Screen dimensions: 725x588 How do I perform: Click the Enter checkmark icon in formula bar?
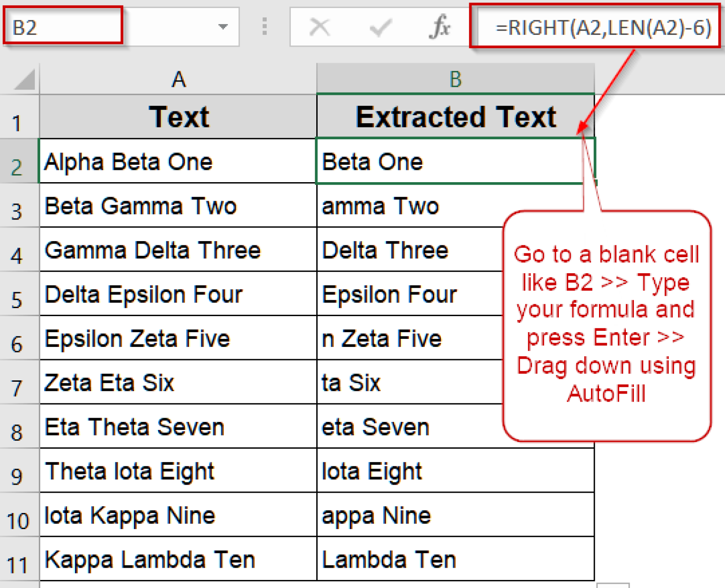[380, 27]
